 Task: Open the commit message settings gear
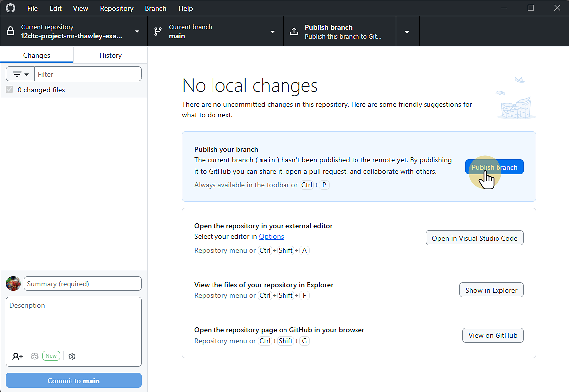[x=71, y=356]
